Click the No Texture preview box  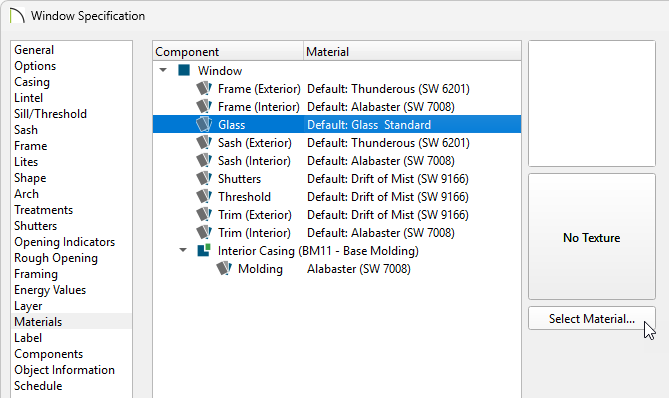point(591,237)
